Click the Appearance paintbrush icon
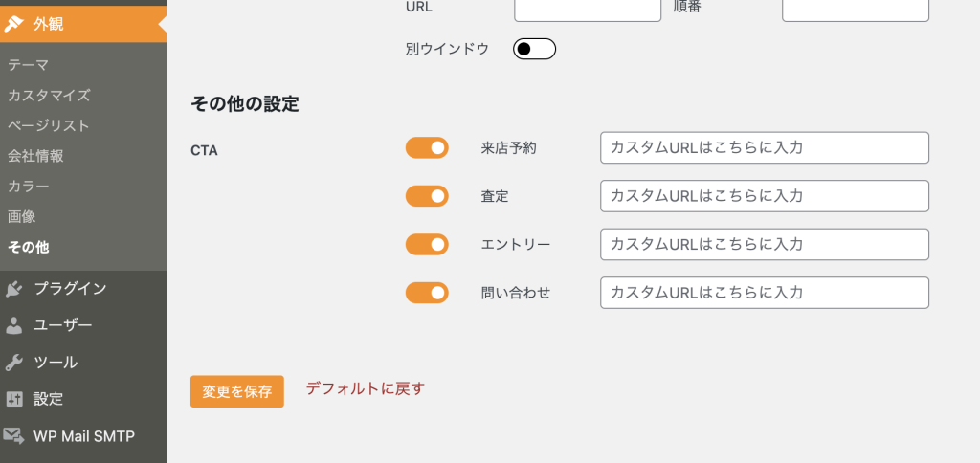Screen dimensions: 980x463 pyautogui.click(x=14, y=24)
